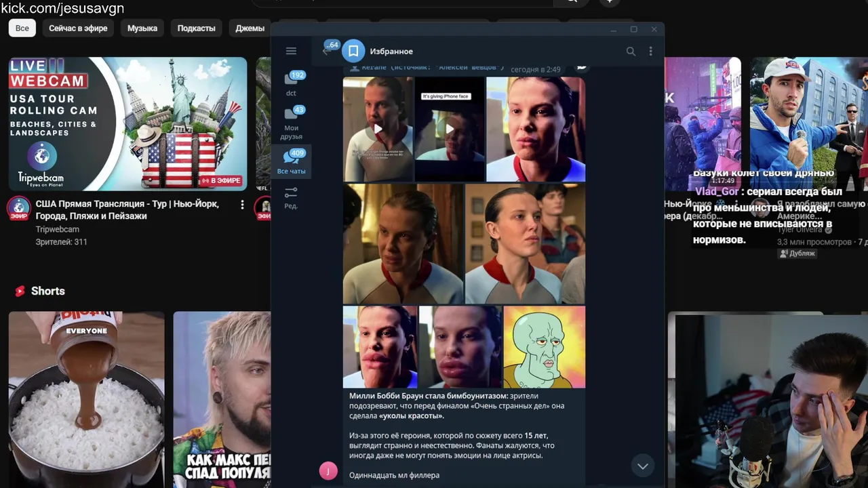Open the Squidward meme image
Image resolution: width=868 pixels, height=488 pixels.
pyautogui.click(x=544, y=347)
